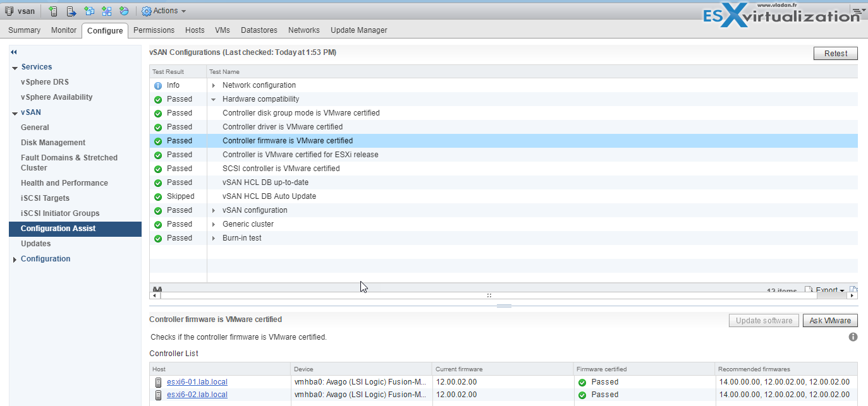Switch to the Networks tab

click(304, 30)
